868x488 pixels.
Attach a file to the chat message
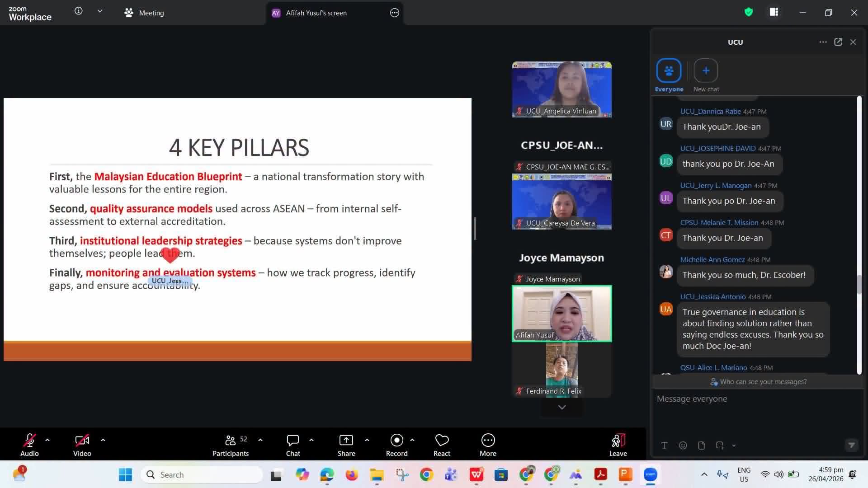(x=702, y=446)
